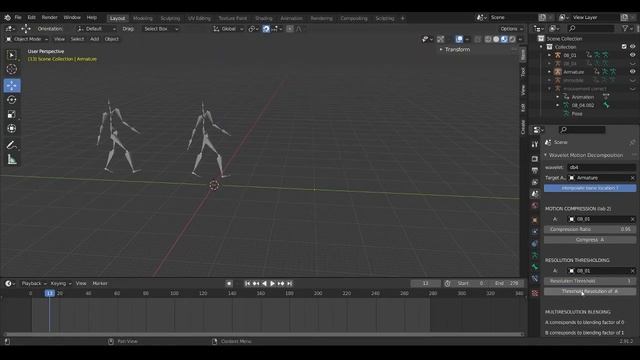The height and width of the screenshot is (360, 640).
Task: Open the Bone properties tab icon
Action: pyautogui.click(x=535, y=267)
